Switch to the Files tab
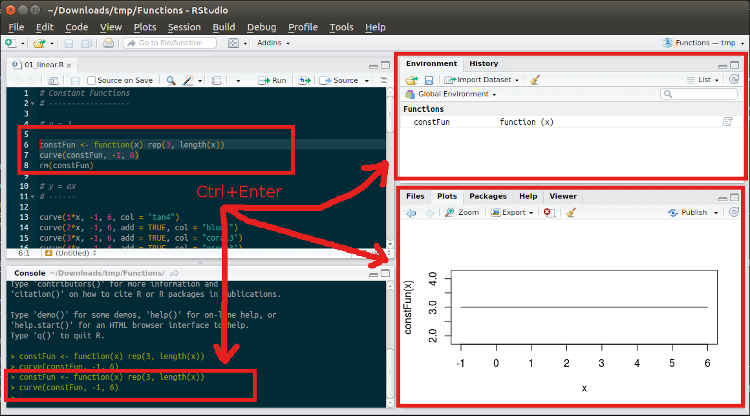This screenshot has height=416, width=750. (x=415, y=197)
